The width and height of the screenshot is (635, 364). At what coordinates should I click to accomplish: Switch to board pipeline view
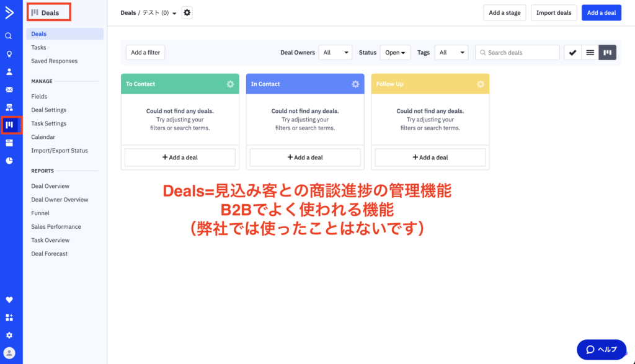[608, 52]
